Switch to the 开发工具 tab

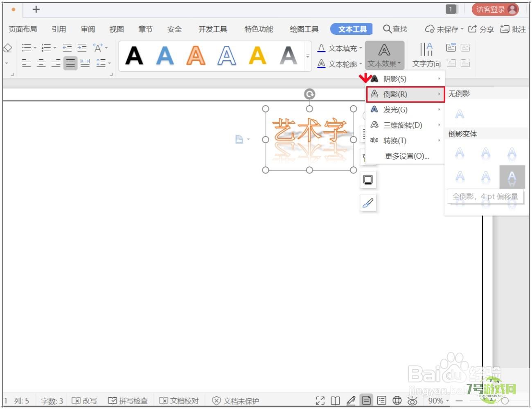pos(213,29)
